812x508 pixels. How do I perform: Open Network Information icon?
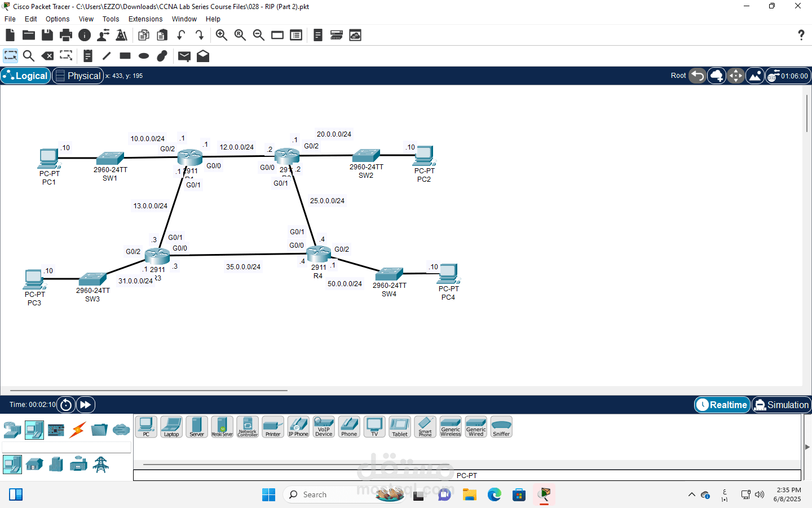[85, 35]
